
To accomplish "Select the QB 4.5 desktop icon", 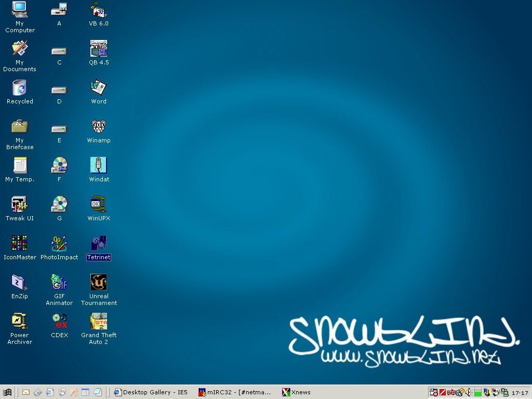I will click(99, 49).
